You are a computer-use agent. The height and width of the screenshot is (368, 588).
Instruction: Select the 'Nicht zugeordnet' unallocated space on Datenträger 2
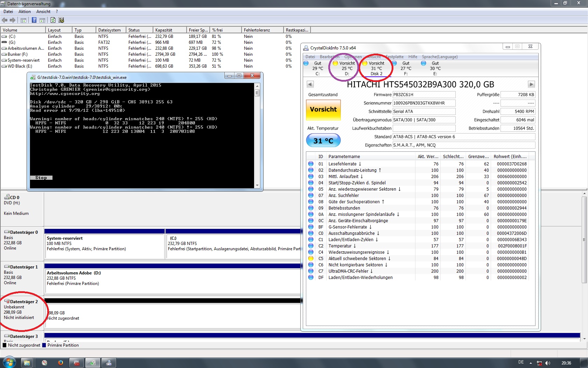click(x=173, y=313)
